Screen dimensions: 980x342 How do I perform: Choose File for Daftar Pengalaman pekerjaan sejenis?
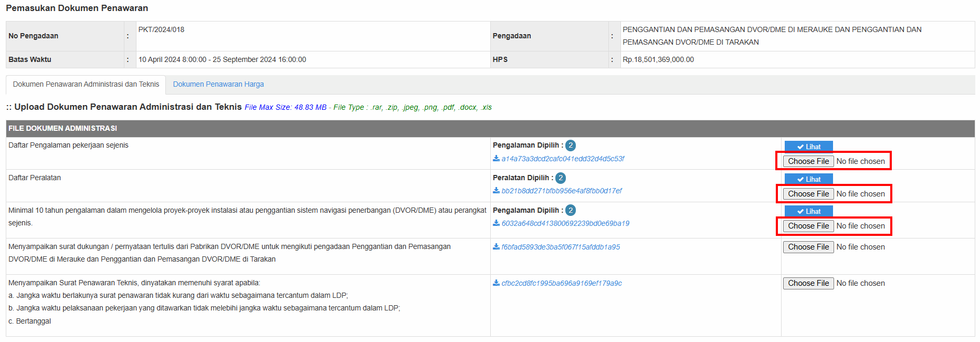tap(808, 161)
